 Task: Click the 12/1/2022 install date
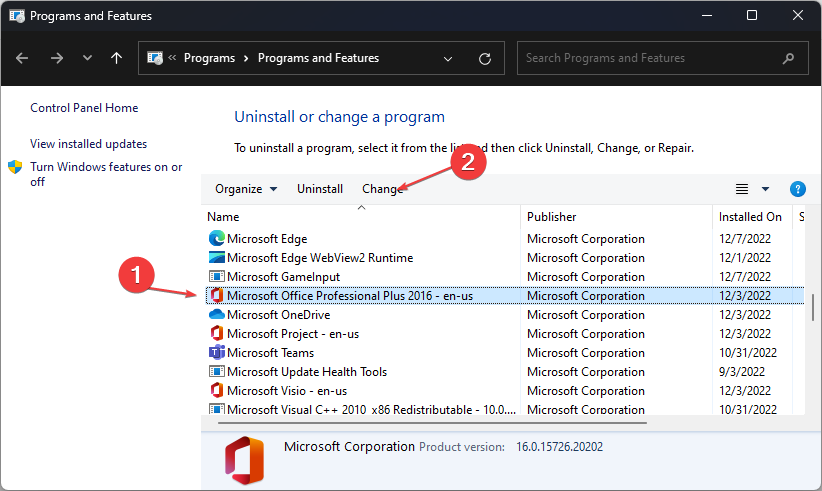pyautogui.click(x=744, y=258)
